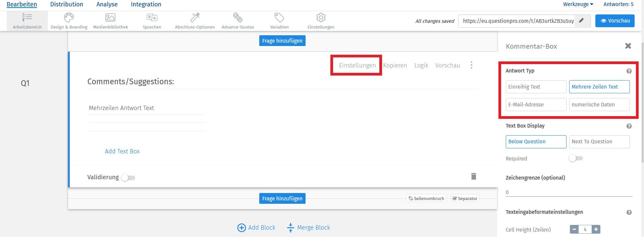Click the Antworten: 5 counter
The image size is (644, 237).
[619, 4]
